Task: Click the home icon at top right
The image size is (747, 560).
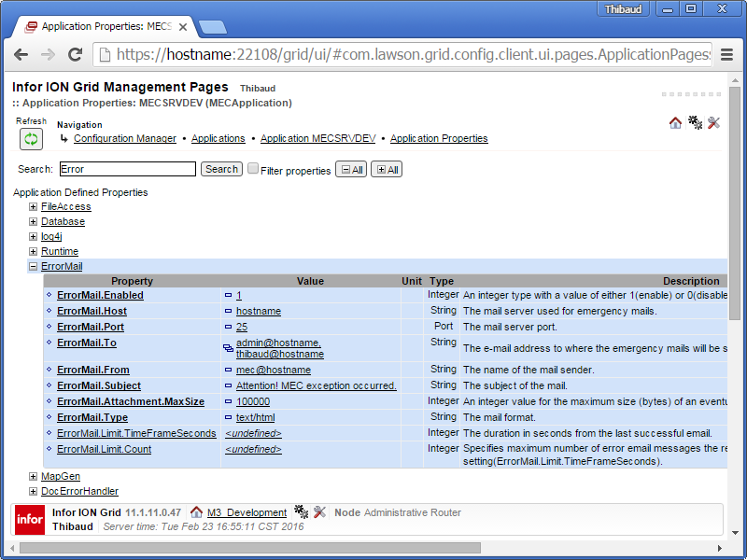Action: [x=675, y=123]
